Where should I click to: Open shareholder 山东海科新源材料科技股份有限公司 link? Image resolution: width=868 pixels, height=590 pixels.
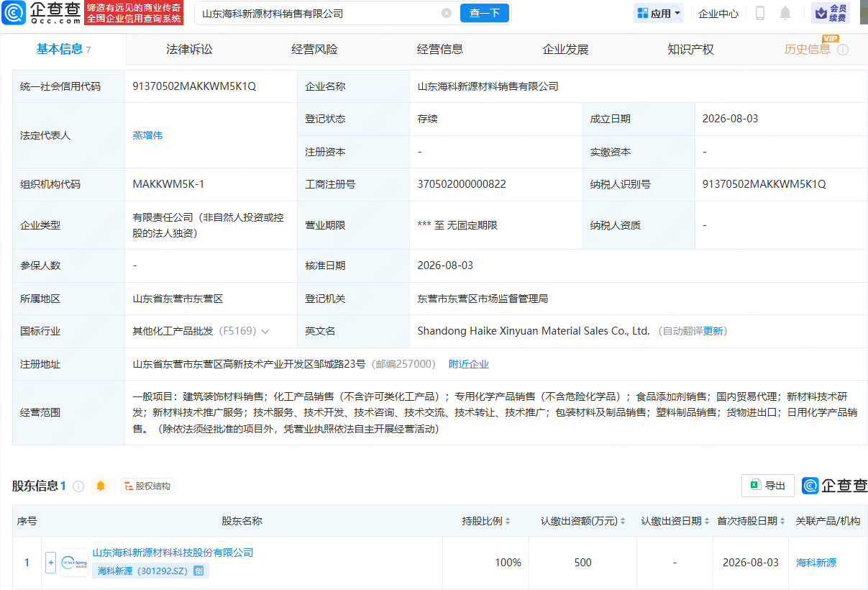(x=173, y=553)
